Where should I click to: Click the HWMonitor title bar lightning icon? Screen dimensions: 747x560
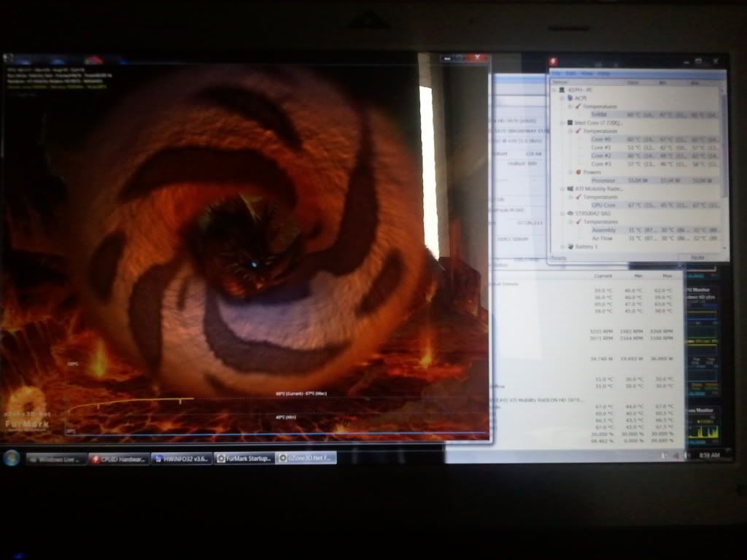pyautogui.click(x=554, y=61)
